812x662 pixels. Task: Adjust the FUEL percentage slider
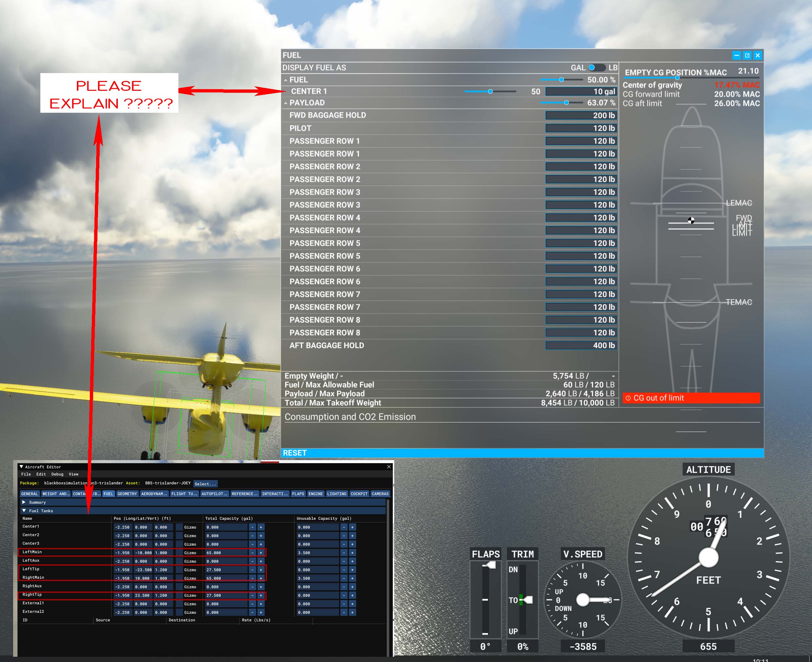coord(561,80)
